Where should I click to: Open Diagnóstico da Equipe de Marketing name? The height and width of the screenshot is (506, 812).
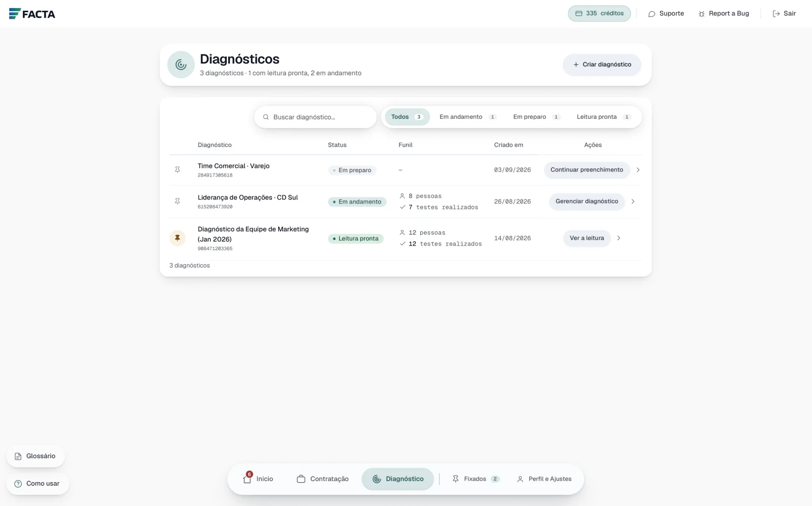coord(253,234)
